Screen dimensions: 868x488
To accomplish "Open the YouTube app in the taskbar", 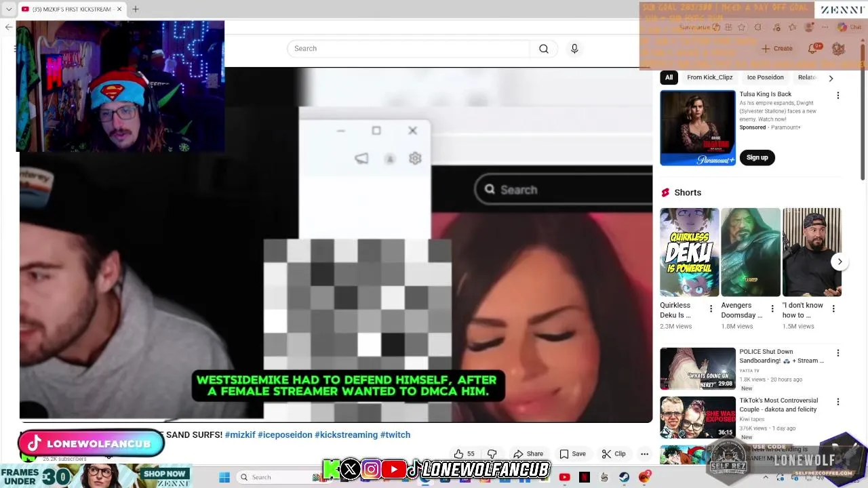I will pos(564,477).
